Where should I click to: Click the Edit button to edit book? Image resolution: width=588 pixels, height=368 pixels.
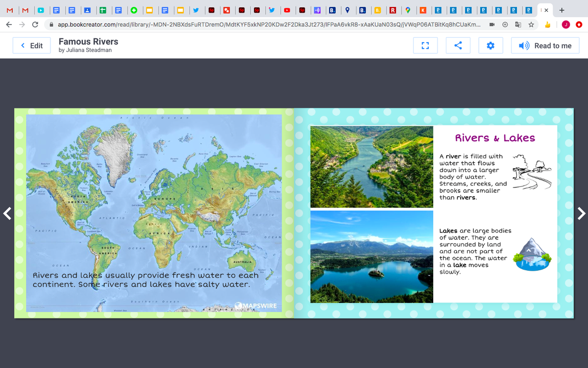pos(31,46)
